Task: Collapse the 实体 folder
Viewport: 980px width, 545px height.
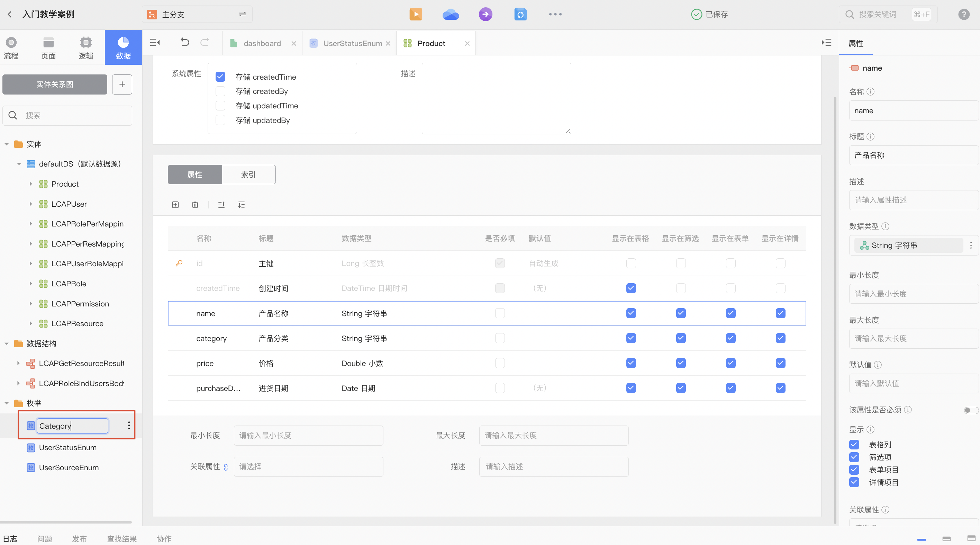Action: click(x=7, y=144)
